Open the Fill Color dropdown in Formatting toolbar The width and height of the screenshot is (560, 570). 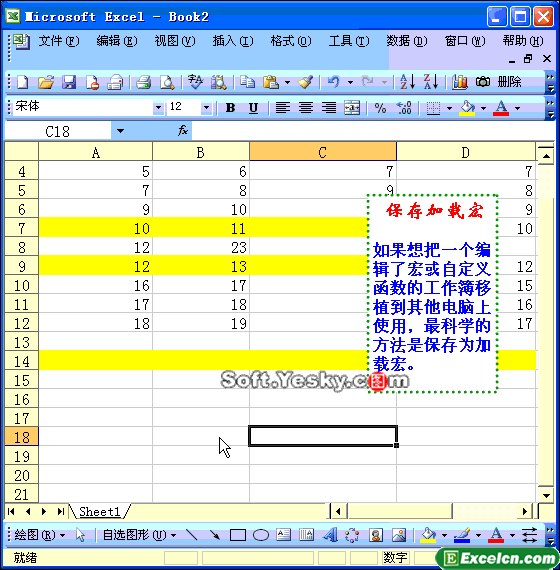tap(483, 108)
